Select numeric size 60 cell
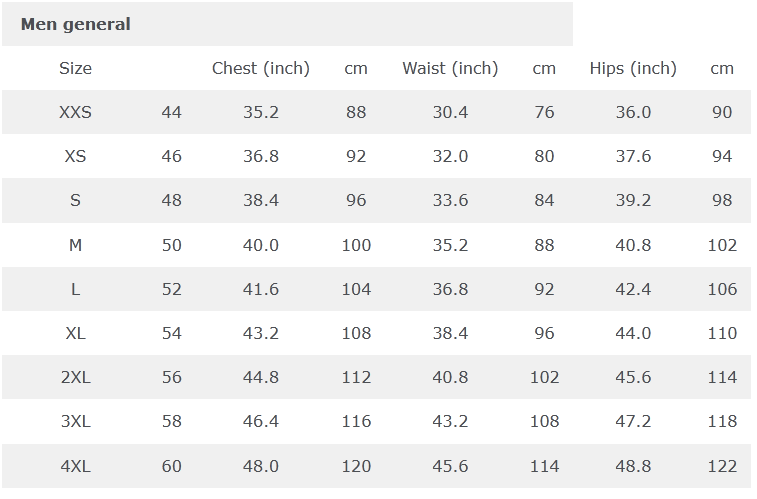Viewport: 757px width, 499px height. [172, 466]
